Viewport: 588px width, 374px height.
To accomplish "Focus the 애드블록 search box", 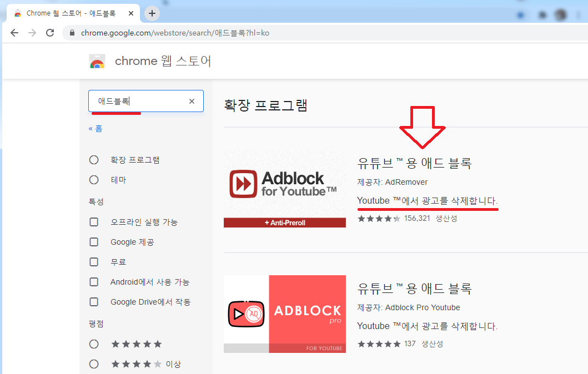I will click(146, 101).
